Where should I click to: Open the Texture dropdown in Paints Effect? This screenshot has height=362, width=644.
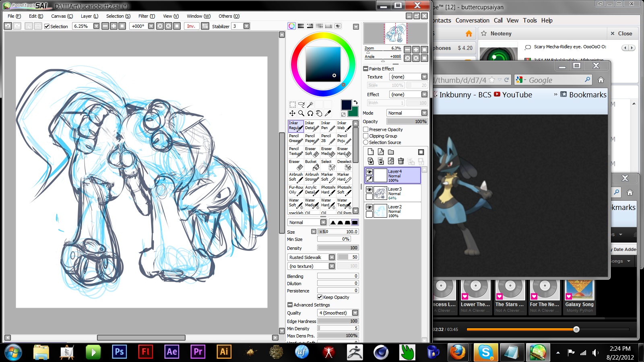(x=424, y=77)
